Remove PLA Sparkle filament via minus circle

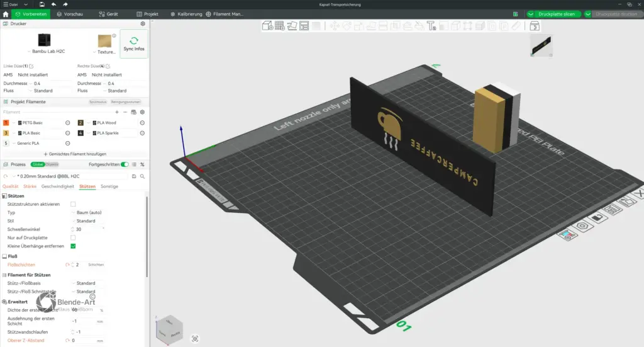point(142,133)
